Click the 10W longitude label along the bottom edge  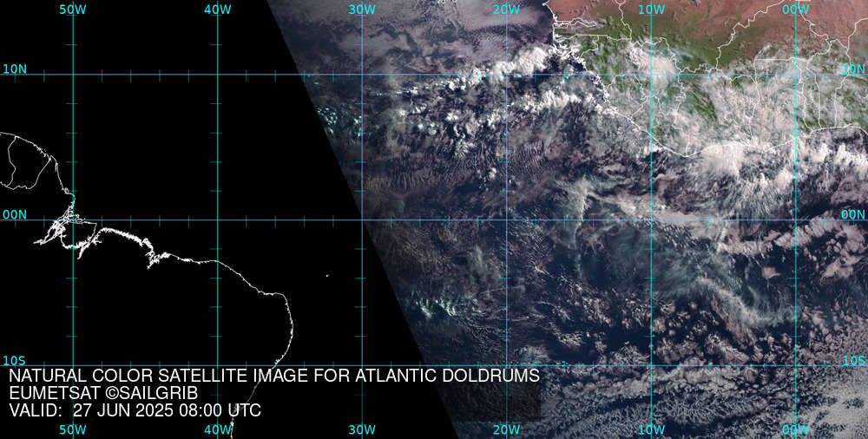[x=651, y=430]
